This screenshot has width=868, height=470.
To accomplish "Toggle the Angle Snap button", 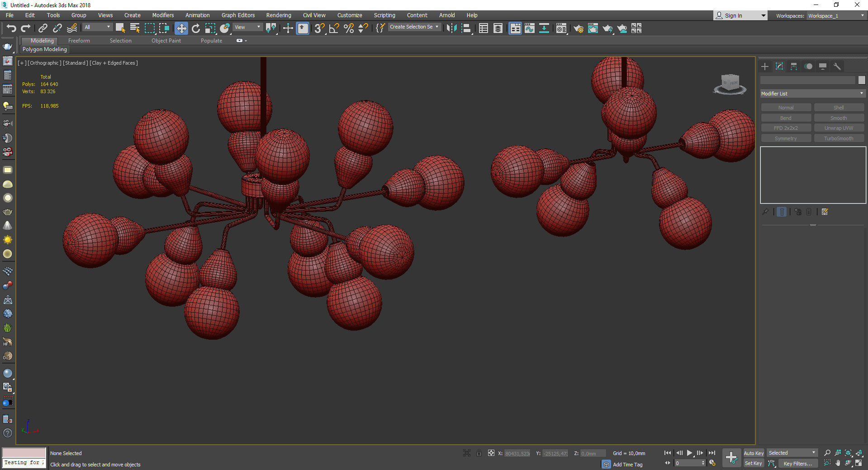I will 334,28.
